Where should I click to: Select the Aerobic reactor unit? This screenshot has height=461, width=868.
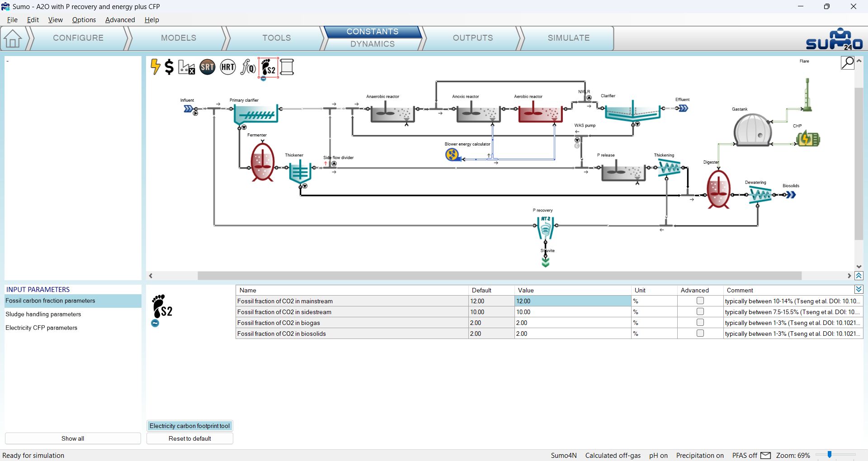[540, 112]
